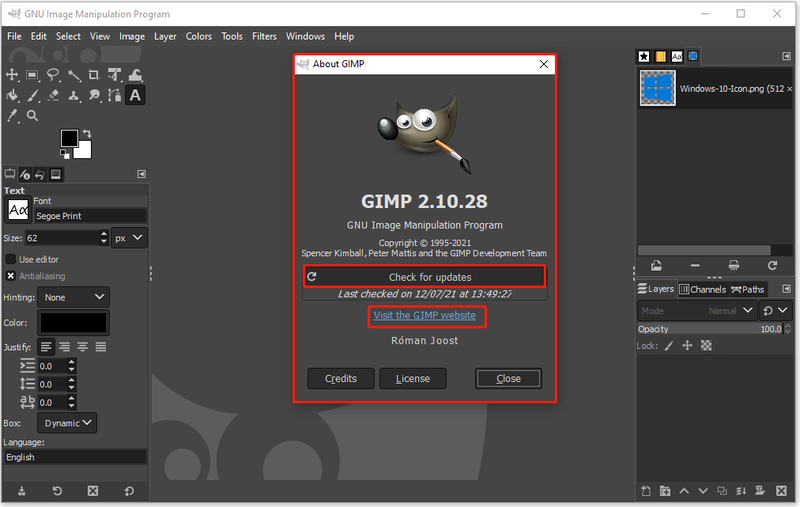The height and width of the screenshot is (507, 800).
Task: Select the Unified Transform tool
Action: [x=114, y=75]
